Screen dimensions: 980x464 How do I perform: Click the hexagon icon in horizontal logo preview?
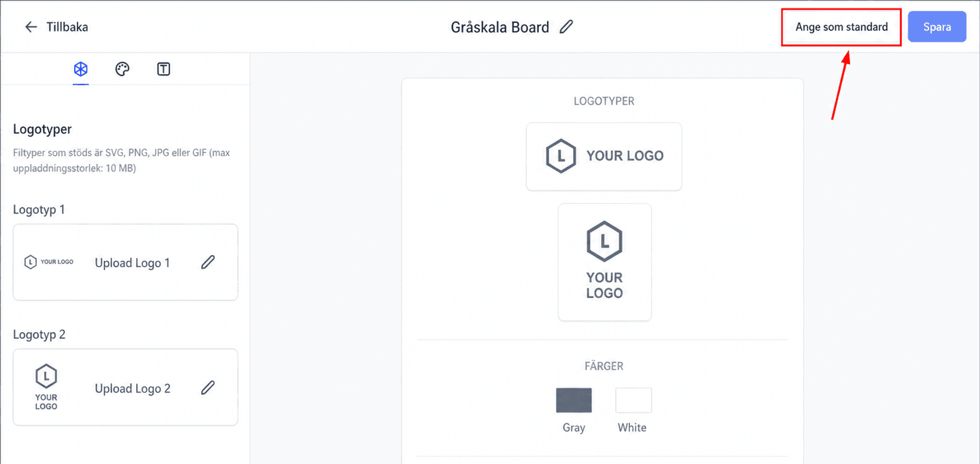point(561,156)
